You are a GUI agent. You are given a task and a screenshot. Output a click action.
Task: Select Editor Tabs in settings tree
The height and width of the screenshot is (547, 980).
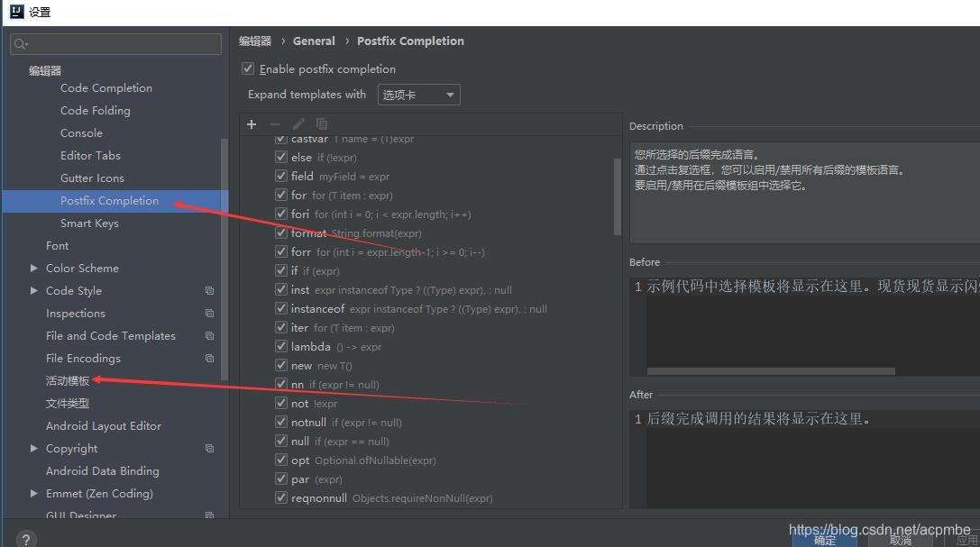[x=90, y=156]
